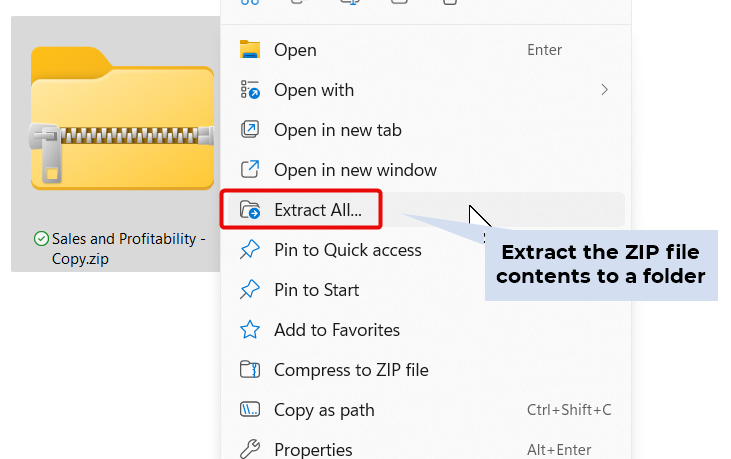Choose the "Pin to Quick access" label
Image resolution: width=731 pixels, height=459 pixels.
(x=347, y=250)
